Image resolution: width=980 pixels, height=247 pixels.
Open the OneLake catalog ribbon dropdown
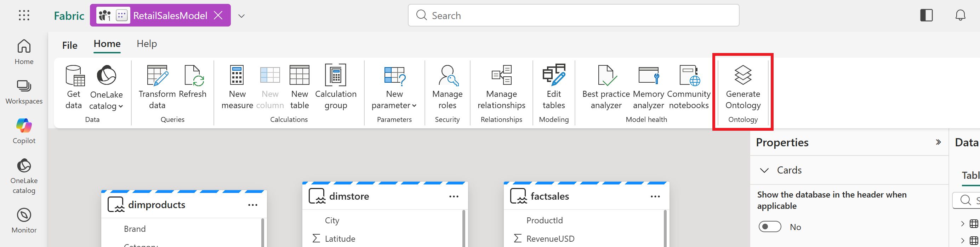click(106, 87)
